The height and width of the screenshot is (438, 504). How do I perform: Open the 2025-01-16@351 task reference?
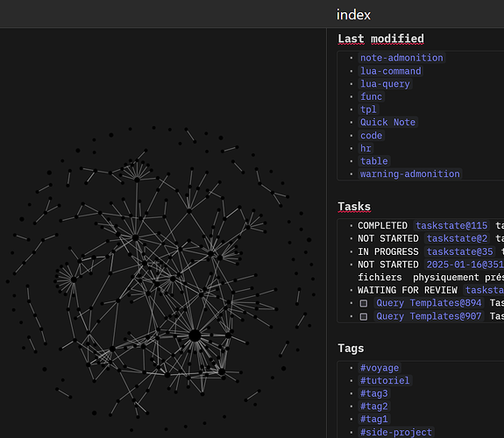465,265
